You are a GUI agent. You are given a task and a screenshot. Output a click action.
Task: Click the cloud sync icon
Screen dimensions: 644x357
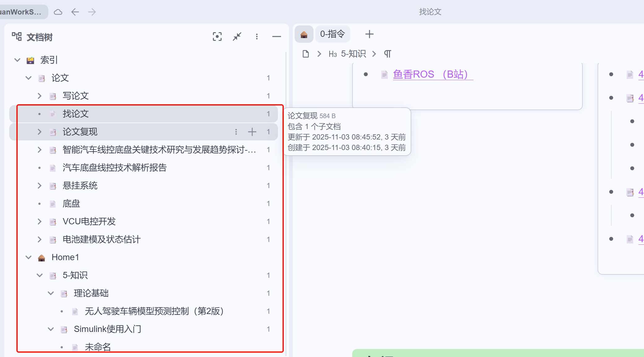pos(58,12)
